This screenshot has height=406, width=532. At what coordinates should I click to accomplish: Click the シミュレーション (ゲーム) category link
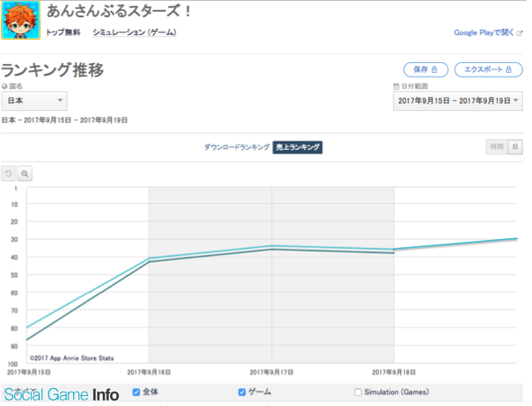coord(134,32)
